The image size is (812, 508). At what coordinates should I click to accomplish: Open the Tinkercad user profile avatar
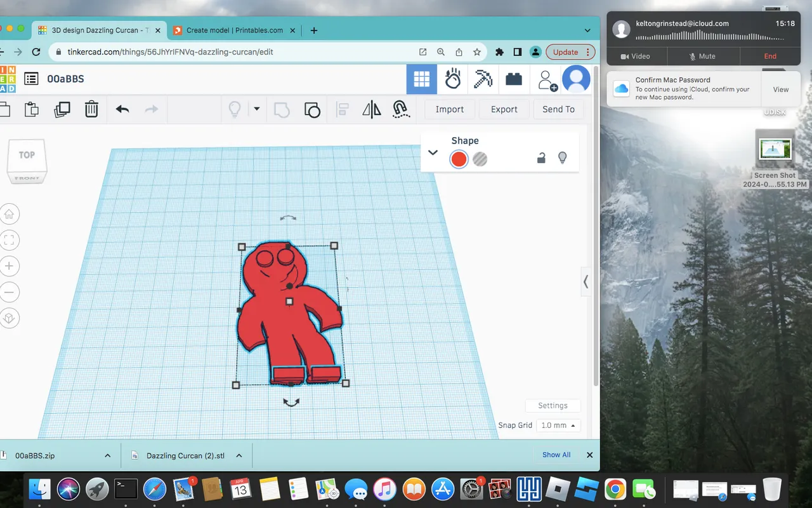point(576,79)
